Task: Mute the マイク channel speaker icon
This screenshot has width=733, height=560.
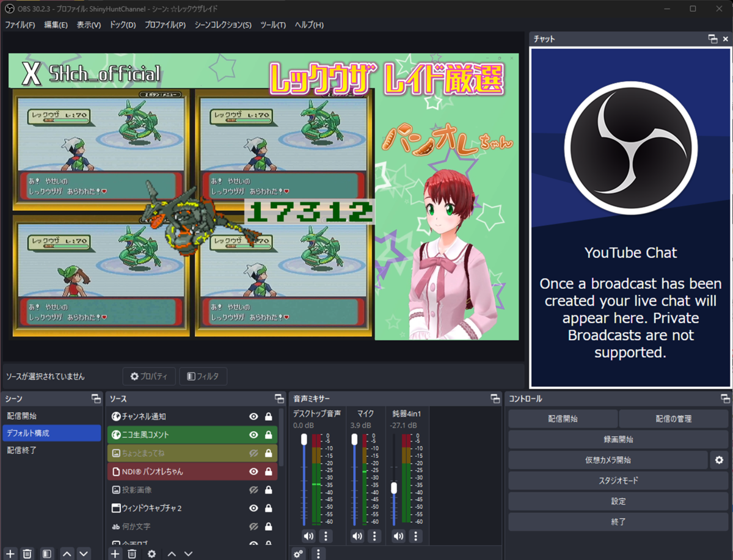Action: pos(357,536)
